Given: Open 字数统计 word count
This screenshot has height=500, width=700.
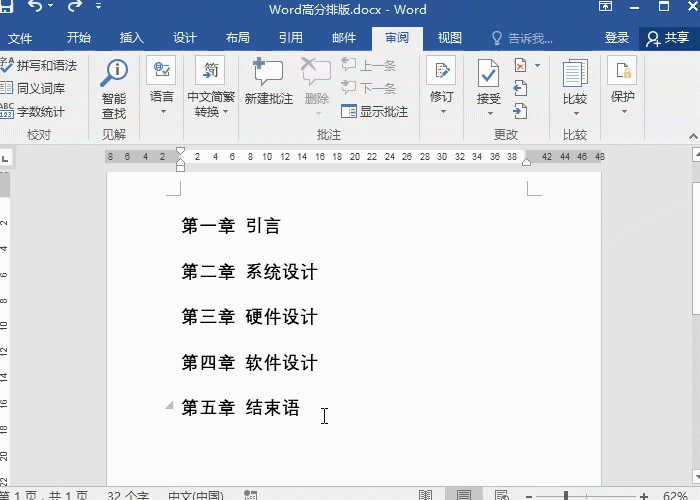Looking at the screenshot, I should 33,112.
